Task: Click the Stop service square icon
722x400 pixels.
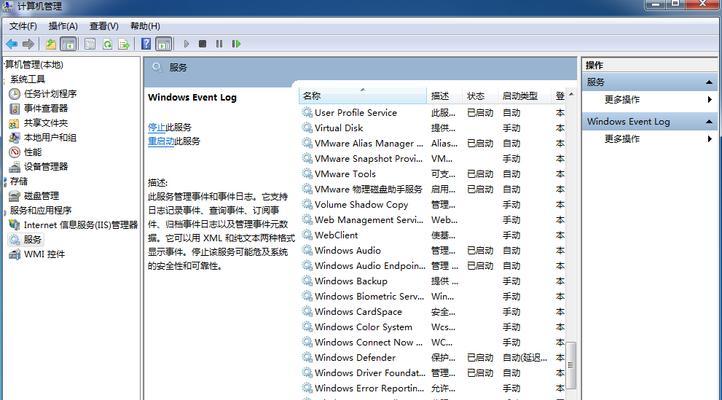Action: tap(202, 44)
